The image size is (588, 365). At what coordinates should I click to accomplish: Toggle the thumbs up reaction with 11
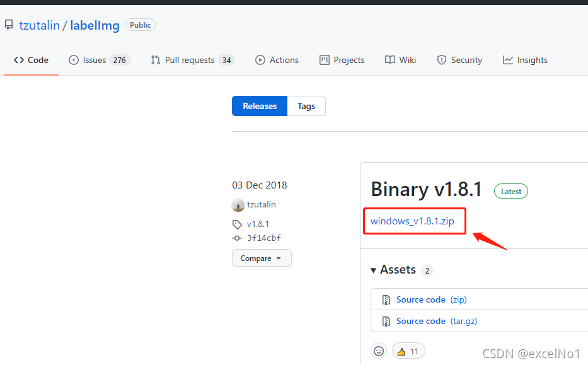408,351
